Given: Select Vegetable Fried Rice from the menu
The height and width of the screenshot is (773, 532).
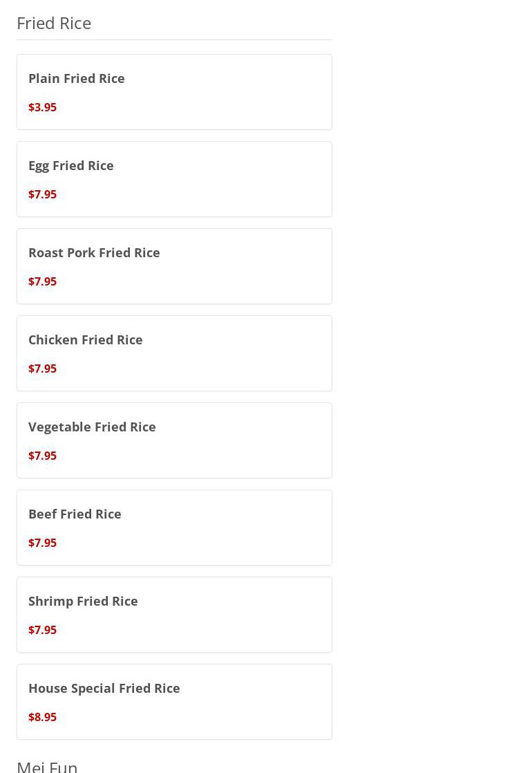Looking at the screenshot, I should coord(92,427).
